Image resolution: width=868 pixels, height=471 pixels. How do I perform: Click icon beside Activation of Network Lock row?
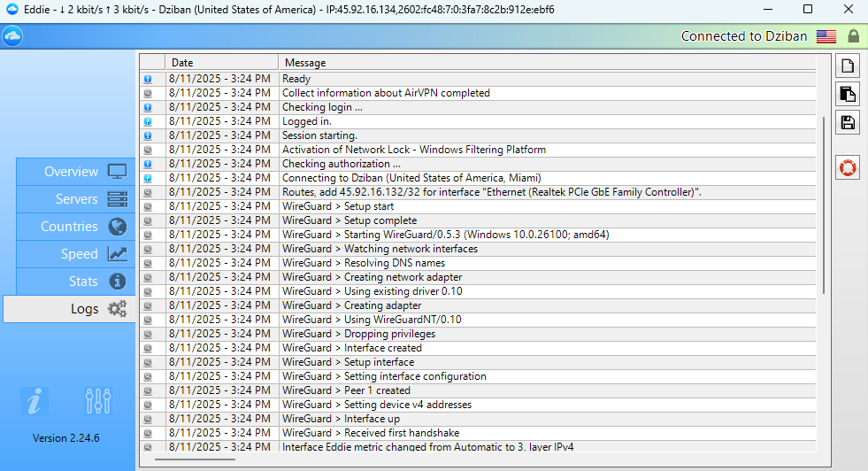tap(148, 150)
